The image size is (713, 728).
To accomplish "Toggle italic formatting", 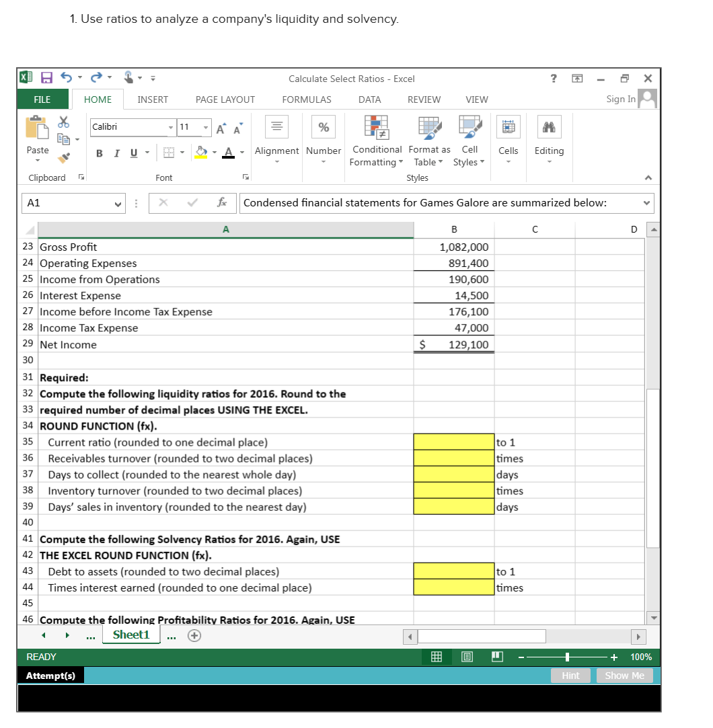I will coord(116,153).
